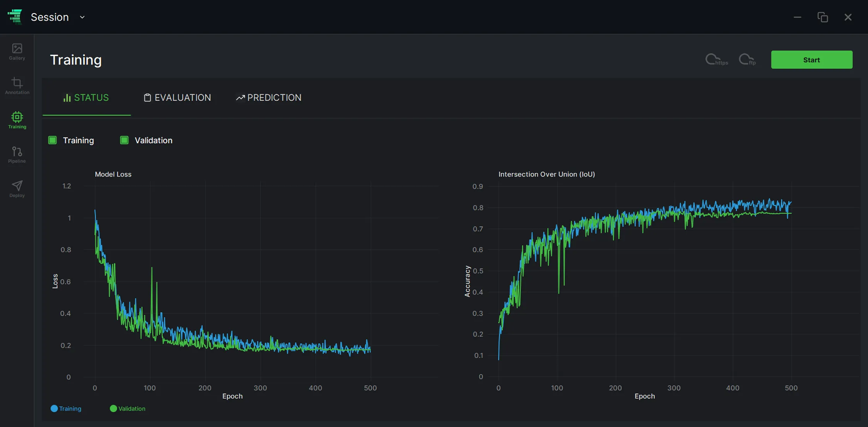Click the app logo in title bar
This screenshot has height=427, width=868.
tap(15, 17)
